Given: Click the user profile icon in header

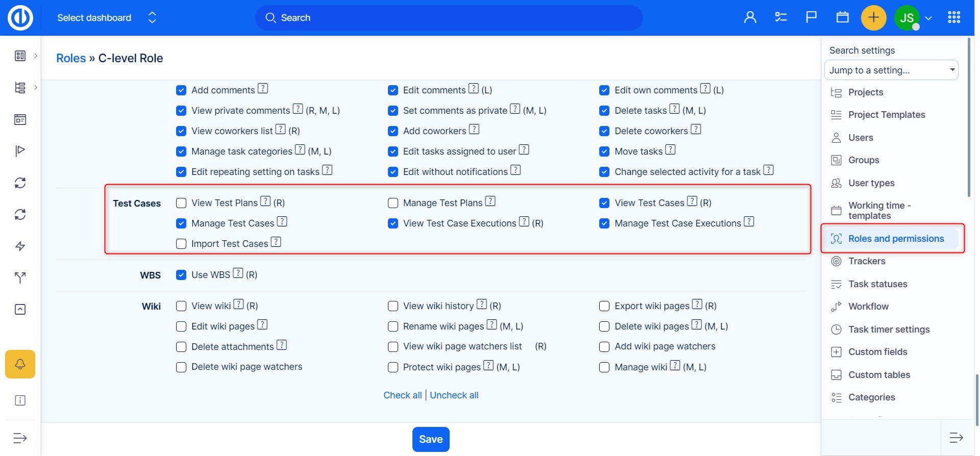Looking at the screenshot, I should pos(750,17).
